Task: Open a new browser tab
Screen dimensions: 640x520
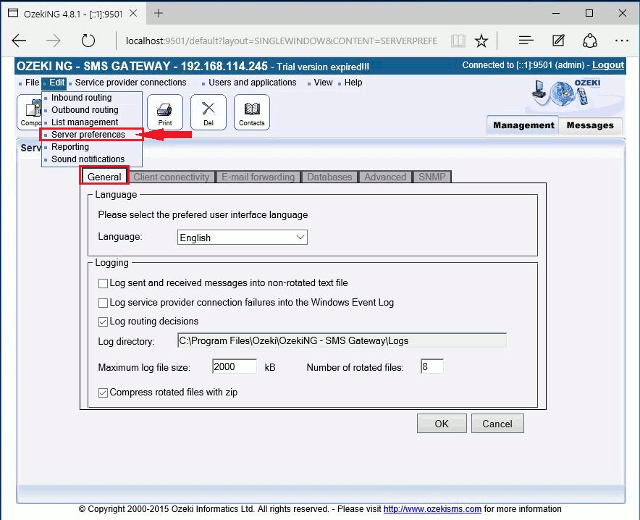Action: click(158, 13)
